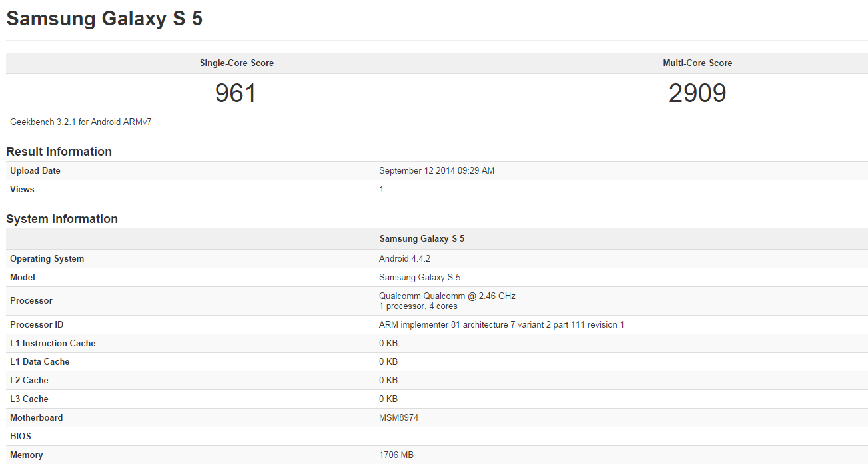The width and height of the screenshot is (868, 468).
Task: Click the Upload Date row label
Action: (35, 171)
